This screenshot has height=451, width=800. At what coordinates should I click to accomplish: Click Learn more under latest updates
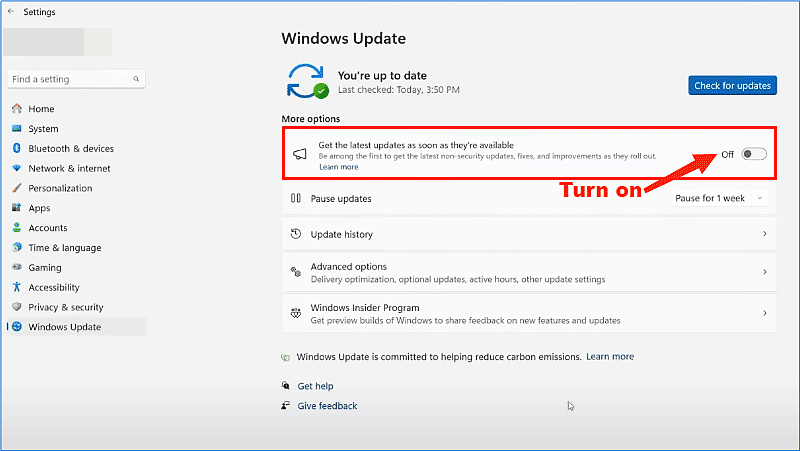point(339,167)
